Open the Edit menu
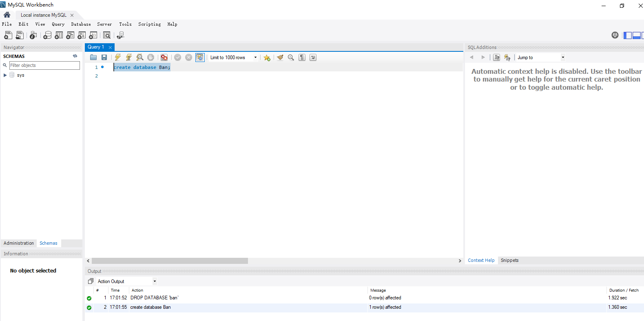This screenshot has width=644, height=321. tap(24, 24)
